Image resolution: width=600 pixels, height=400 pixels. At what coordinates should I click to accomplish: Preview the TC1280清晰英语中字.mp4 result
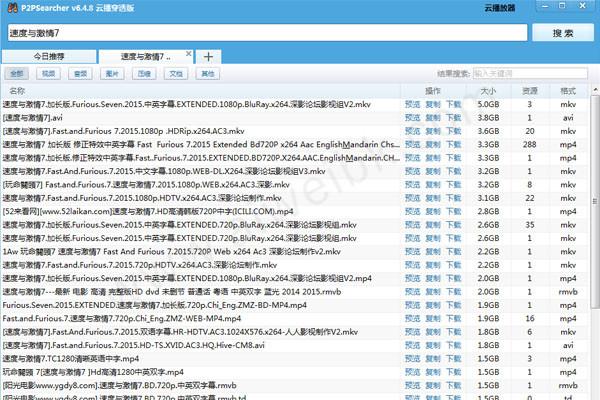[x=412, y=359]
